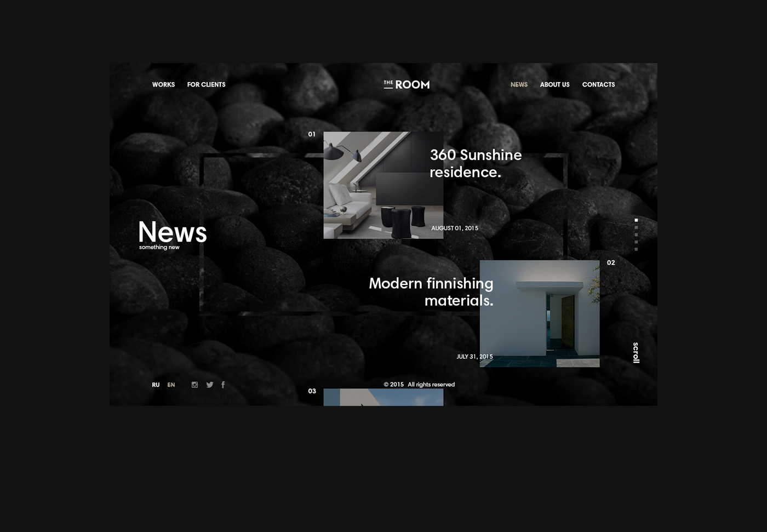Open the Facebook icon in footer
The width and height of the screenshot is (767, 532).
pos(223,385)
